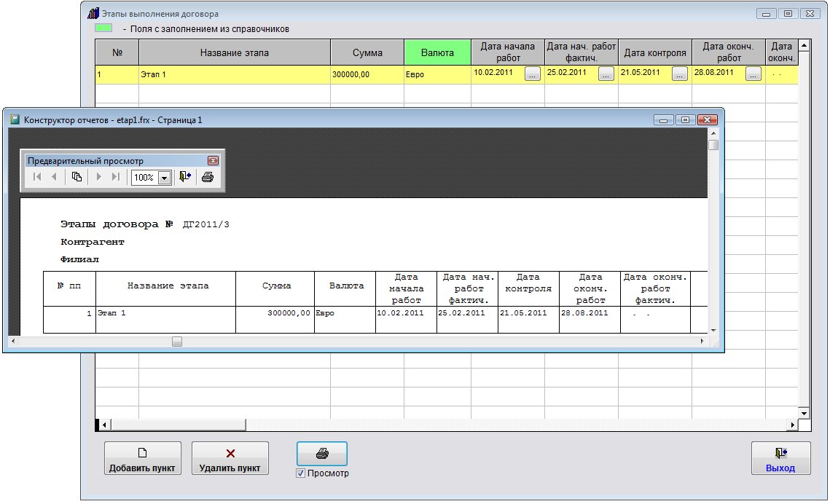Click the large print button below the table
The height and width of the screenshot is (504, 830).
point(321,454)
